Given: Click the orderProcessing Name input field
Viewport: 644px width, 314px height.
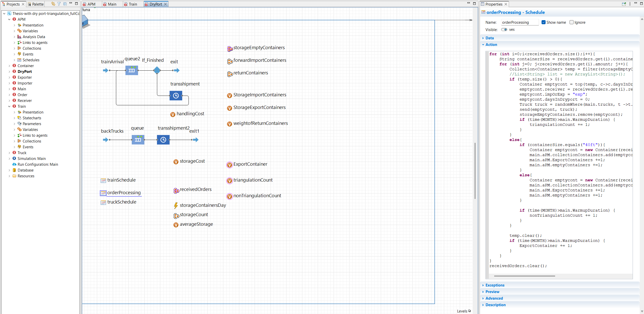Looking at the screenshot, I should [519, 22].
